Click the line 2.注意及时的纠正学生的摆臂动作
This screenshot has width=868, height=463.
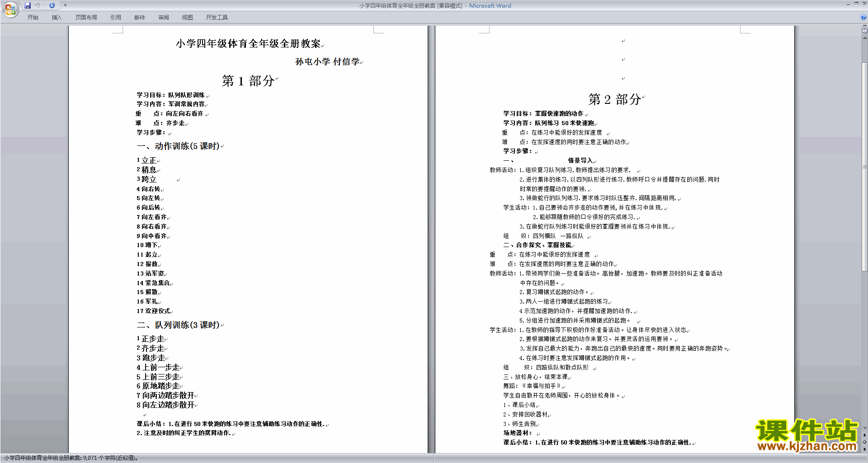coord(184,433)
